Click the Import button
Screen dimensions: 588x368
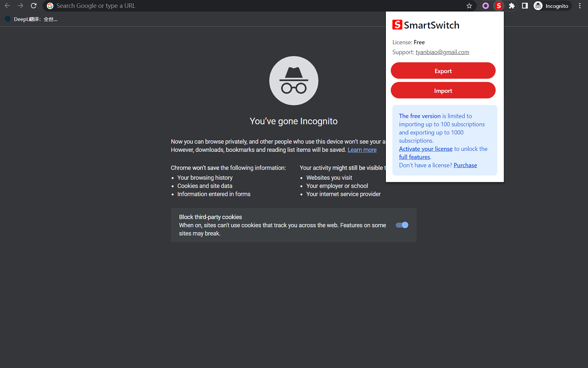click(x=443, y=91)
